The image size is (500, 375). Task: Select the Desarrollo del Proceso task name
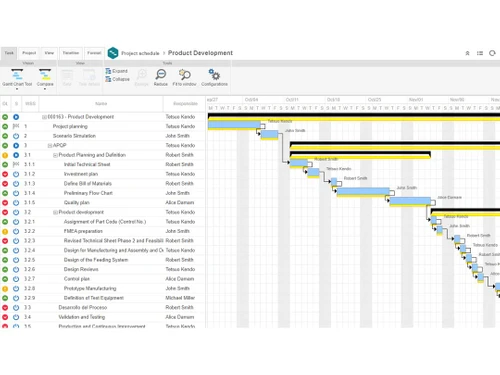pos(83,307)
